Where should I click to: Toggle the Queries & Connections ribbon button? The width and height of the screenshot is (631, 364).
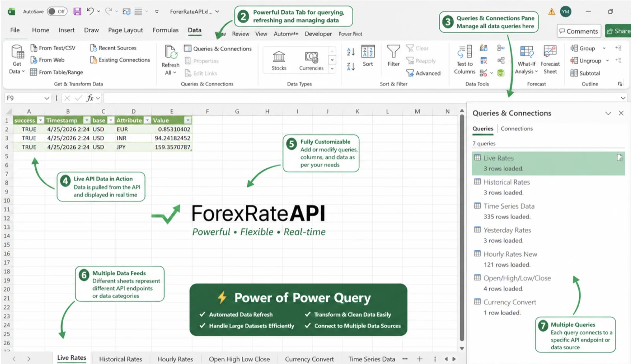[218, 49]
